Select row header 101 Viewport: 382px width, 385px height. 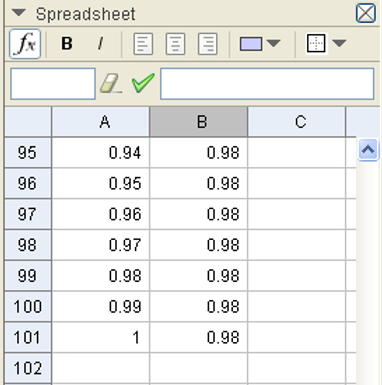click(28, 337)
